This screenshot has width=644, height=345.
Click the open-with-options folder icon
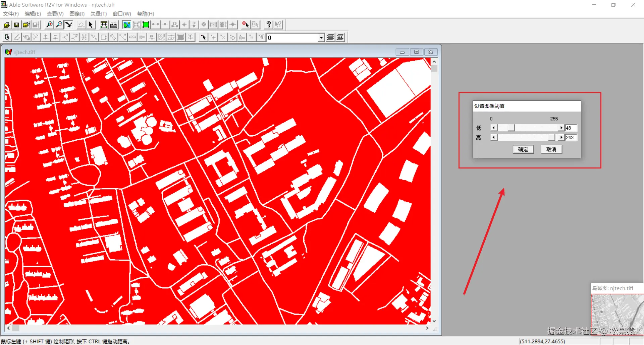coord(26,25)
